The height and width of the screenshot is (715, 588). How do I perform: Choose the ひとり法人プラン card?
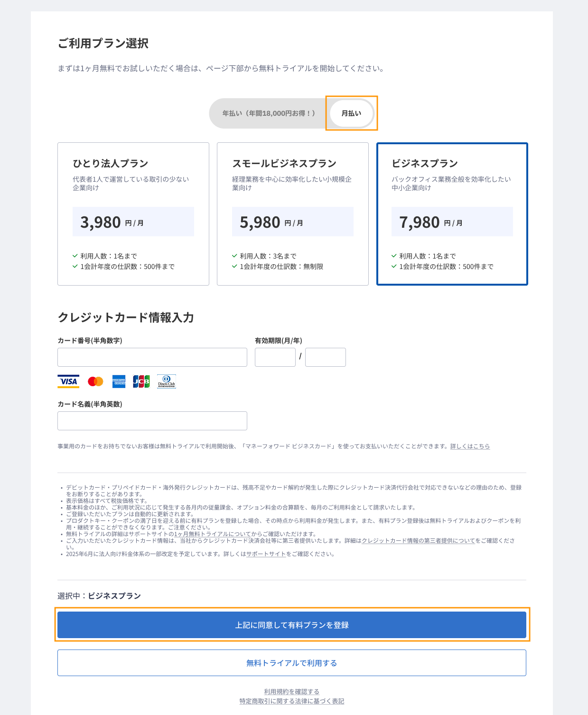coord(133,214)
